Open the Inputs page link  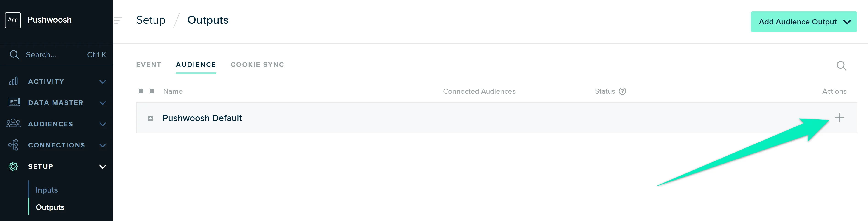click(x=47, y=190)
